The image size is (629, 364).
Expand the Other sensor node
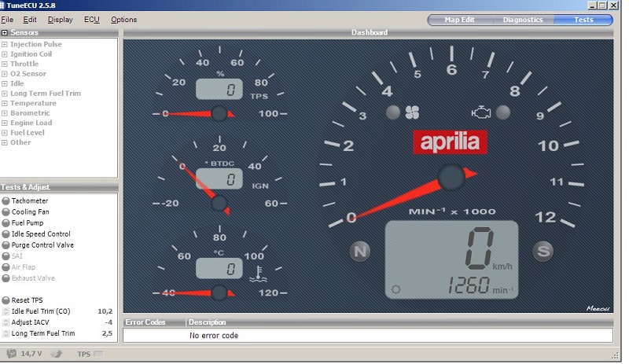click(5, 142)
